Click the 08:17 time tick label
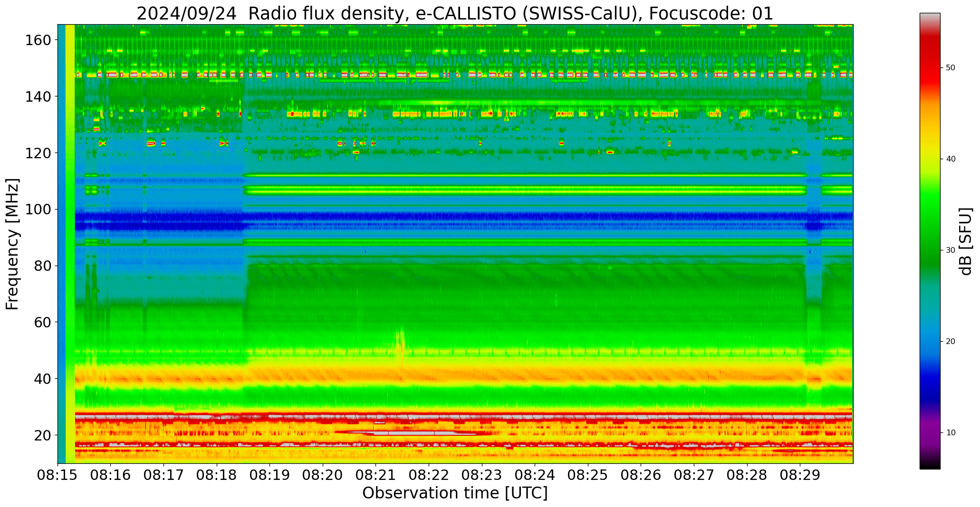Image resolution: width=980 pixels, height=507 pixels. coord(164,475)
